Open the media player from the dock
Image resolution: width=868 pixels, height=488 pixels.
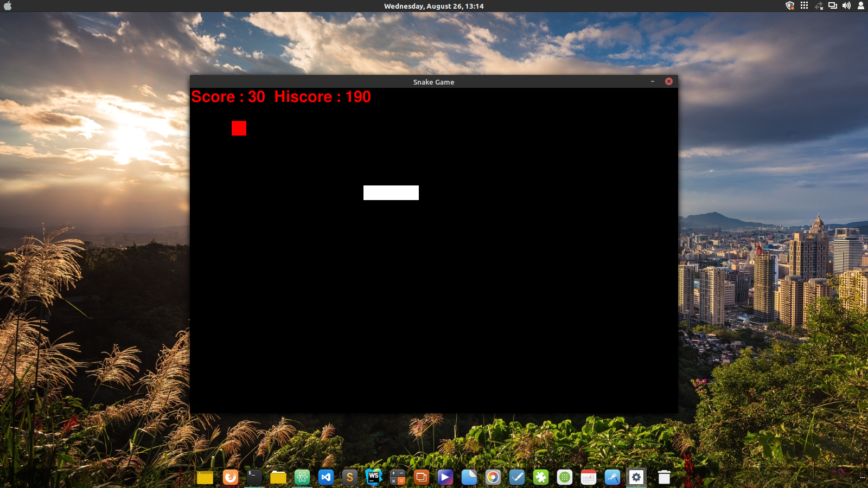click(x=445, y=478)
